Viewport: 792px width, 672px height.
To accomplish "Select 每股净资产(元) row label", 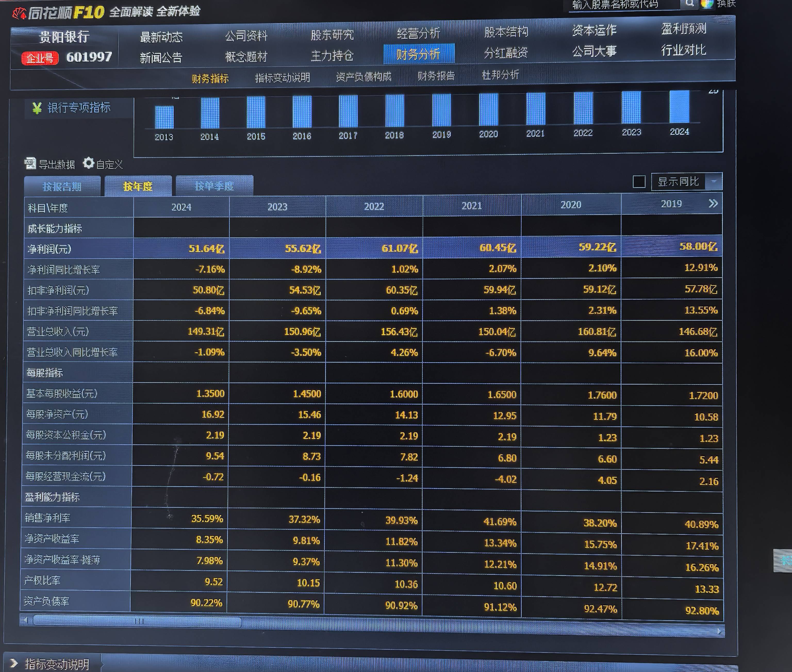I will coord(57,414).
